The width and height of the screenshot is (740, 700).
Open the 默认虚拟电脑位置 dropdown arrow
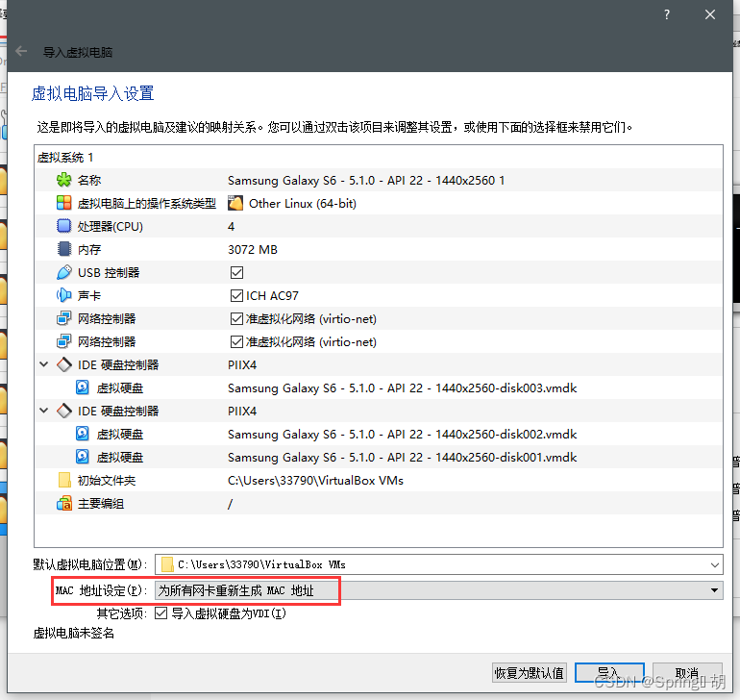coord(714,565)
